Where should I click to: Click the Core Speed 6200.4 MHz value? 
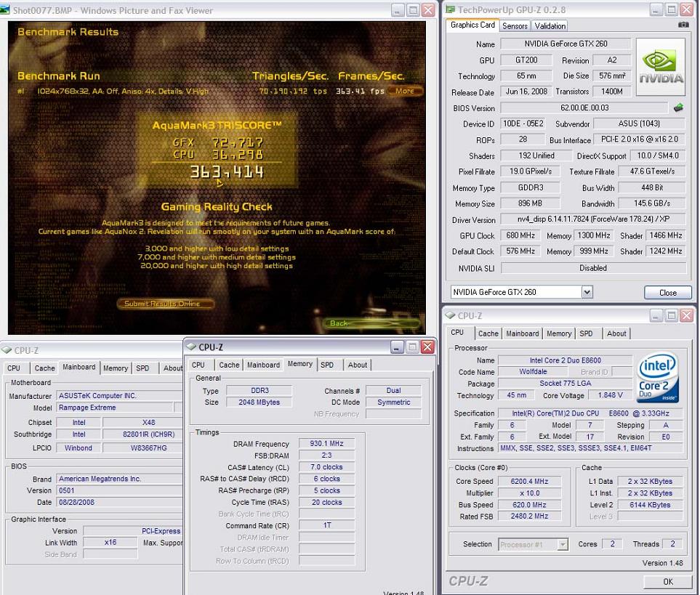tap(529, 481)
